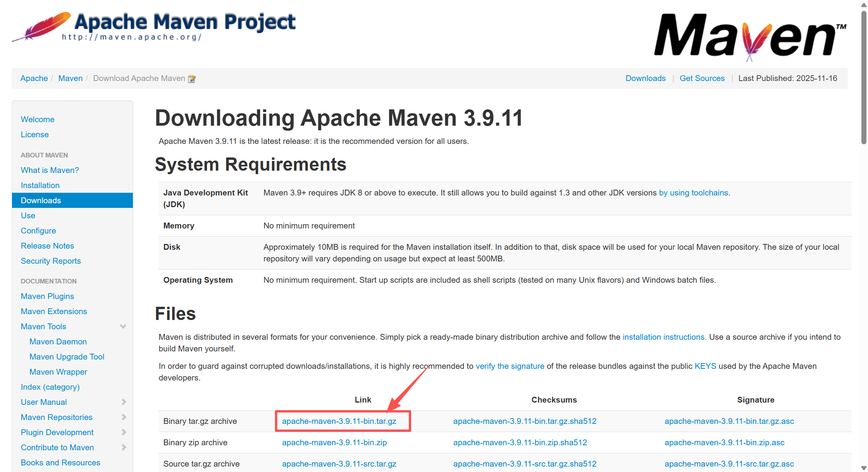Open Maven Daemon in the sidebar

(58, 342)
